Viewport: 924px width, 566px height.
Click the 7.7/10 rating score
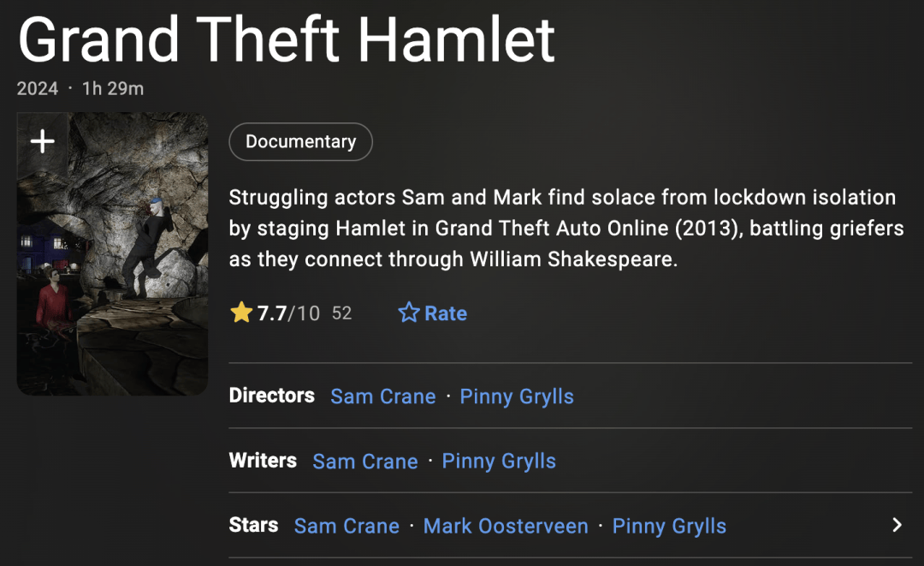[x=288, y=313]
